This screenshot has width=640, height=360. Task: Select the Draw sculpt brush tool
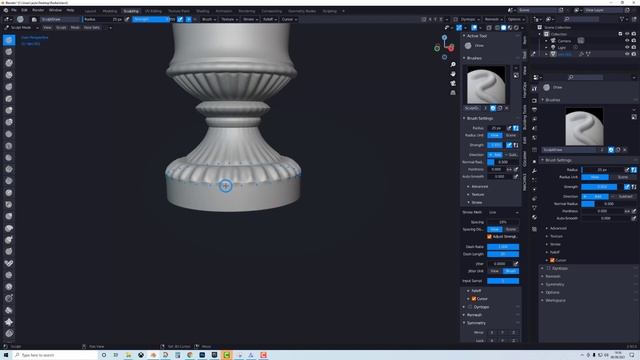(9, 40)
